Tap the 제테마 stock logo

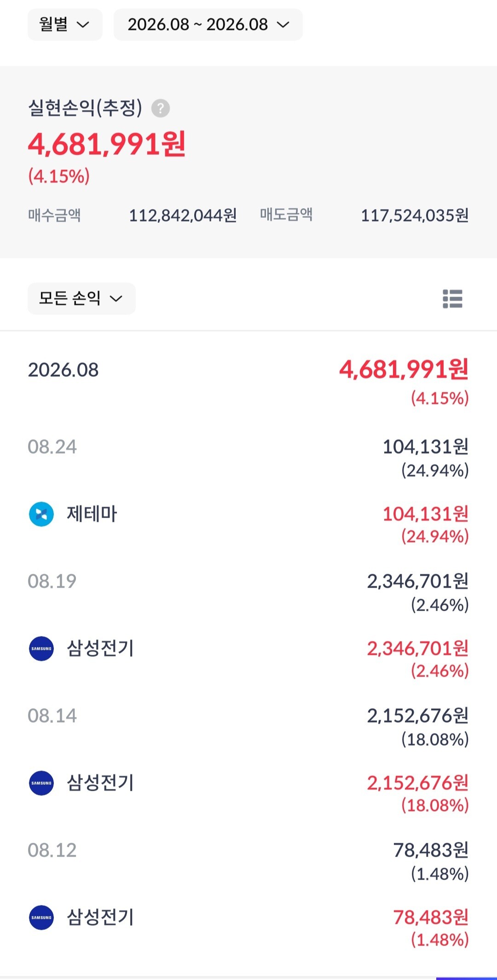(x=41, y=514)
